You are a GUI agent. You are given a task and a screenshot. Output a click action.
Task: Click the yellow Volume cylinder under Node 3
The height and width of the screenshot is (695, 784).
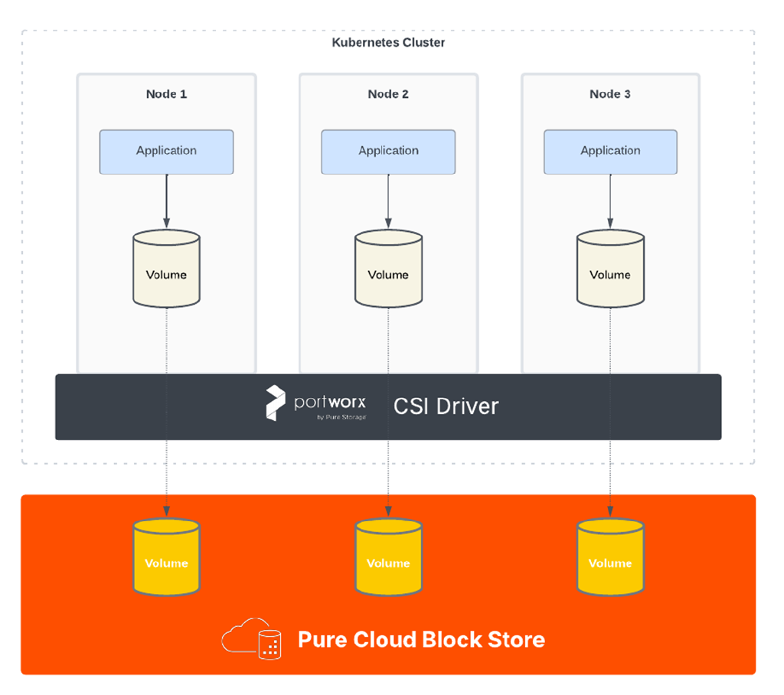[x=610, y=557]
